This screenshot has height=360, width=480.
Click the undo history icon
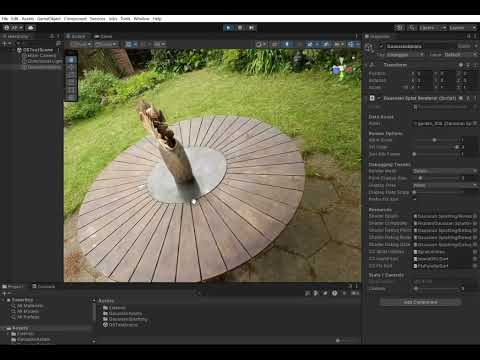(x=400, y=28)
